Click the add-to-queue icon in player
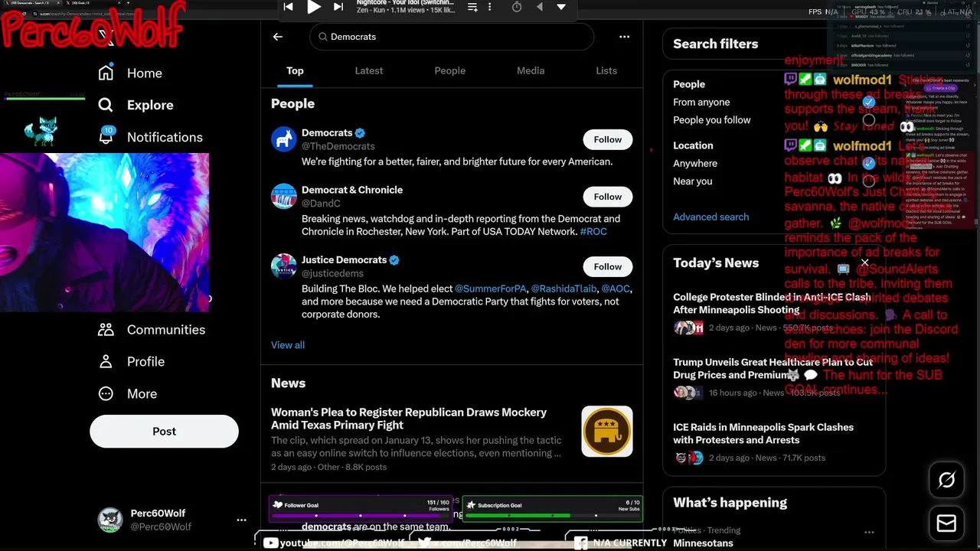Viewport: 980px width, 551px height. click(472, 7)
